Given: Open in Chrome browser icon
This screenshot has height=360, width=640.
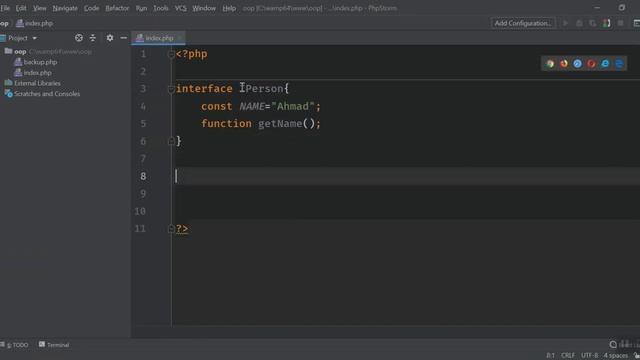Looking at the screenshot, I should [550, 64].
